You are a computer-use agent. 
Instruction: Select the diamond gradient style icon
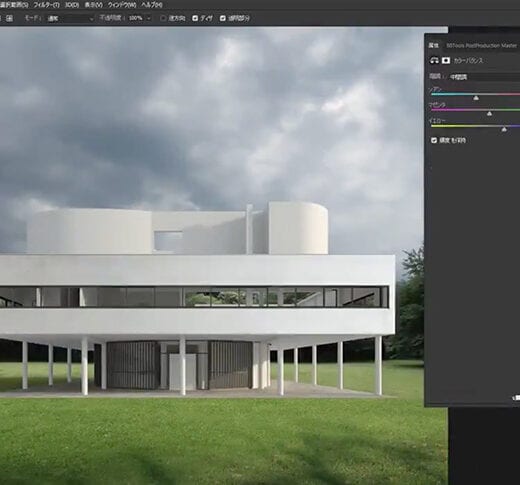coord(10,18)
